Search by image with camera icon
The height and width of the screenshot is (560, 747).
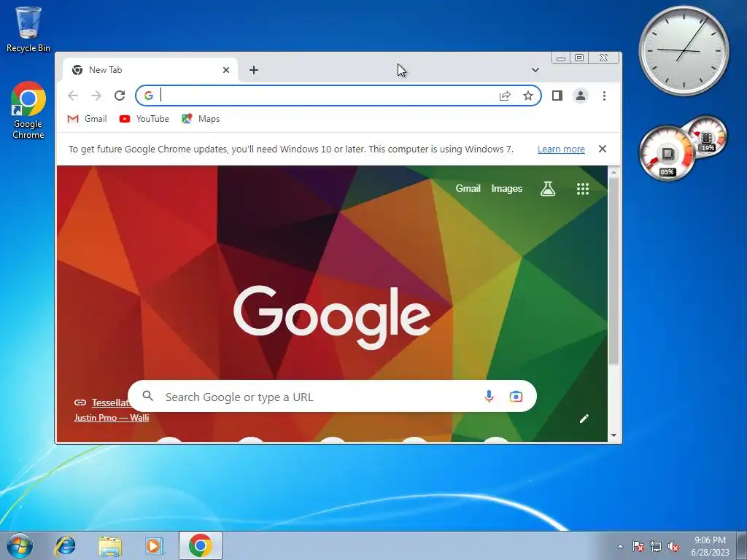(516, 396)
